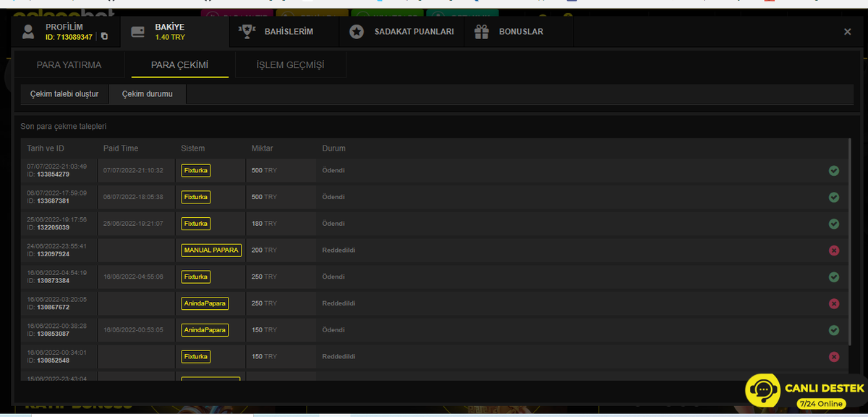Click the Bakiye wallet icon

coord(137,32)
